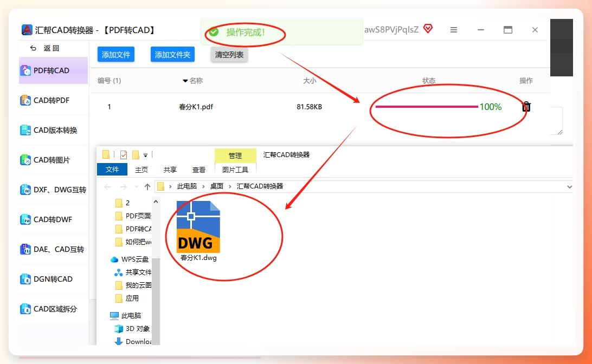
Task: Select the 如何把w folder in tree
Action: pos(134,242)
